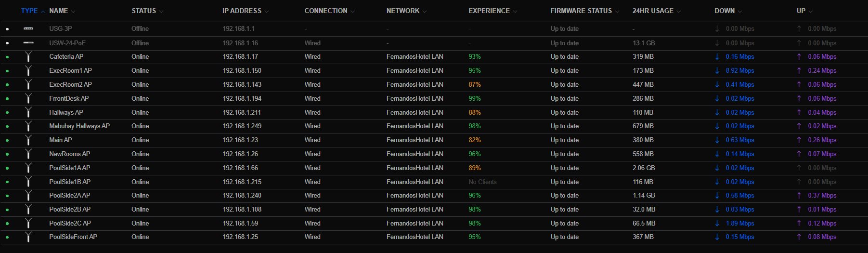Click the IP ADDRESS column header
Image resolution: width=868 pixels, height=253 pixels.
pos(242,11)
